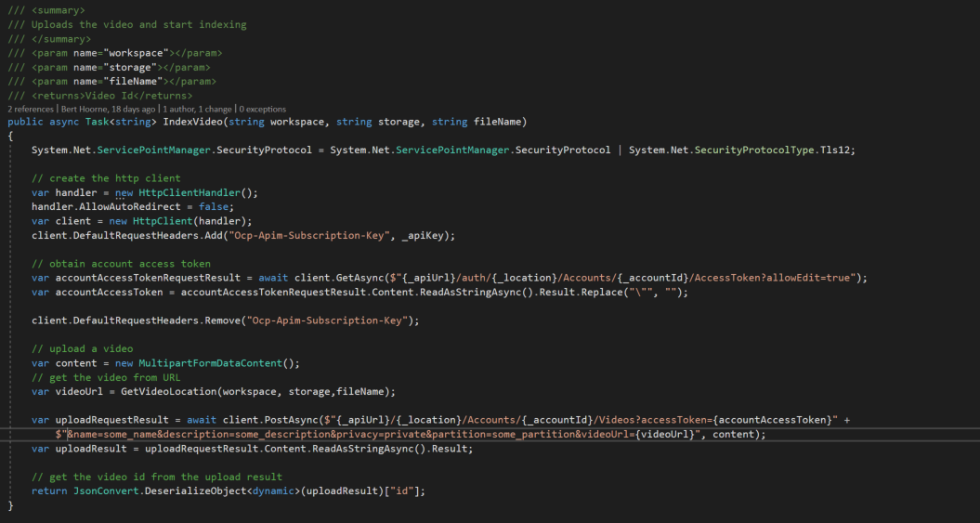Click the 'return' keyword

[49, 491]
